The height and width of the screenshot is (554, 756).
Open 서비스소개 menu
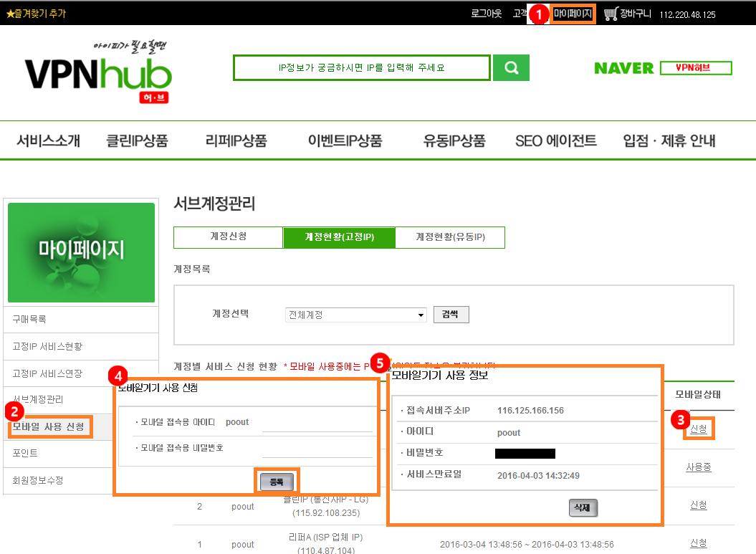click(48, 140)
